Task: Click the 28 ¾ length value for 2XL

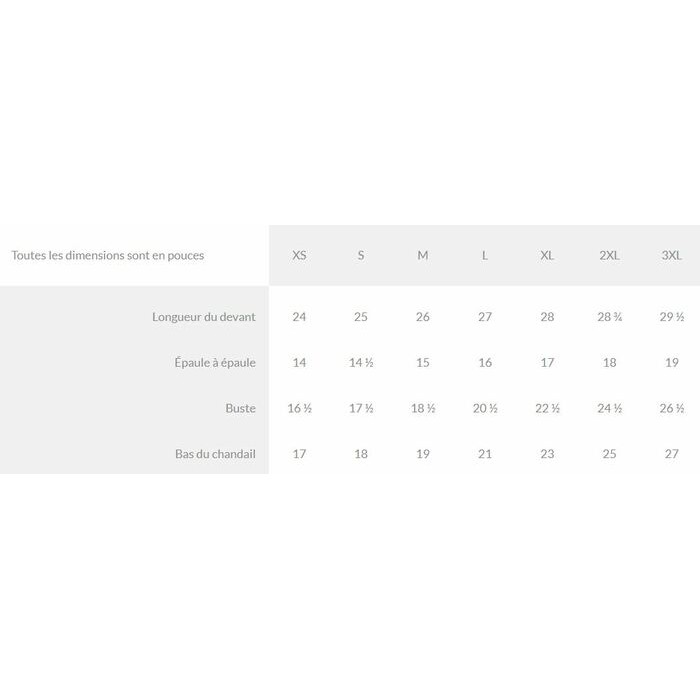Action: tap(609, 317)
